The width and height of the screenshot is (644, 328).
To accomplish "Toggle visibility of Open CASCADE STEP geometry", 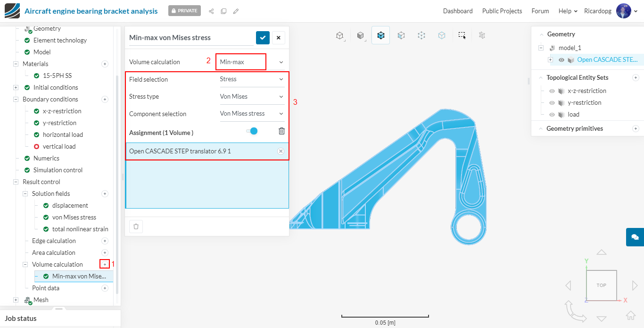I will 561,60.
